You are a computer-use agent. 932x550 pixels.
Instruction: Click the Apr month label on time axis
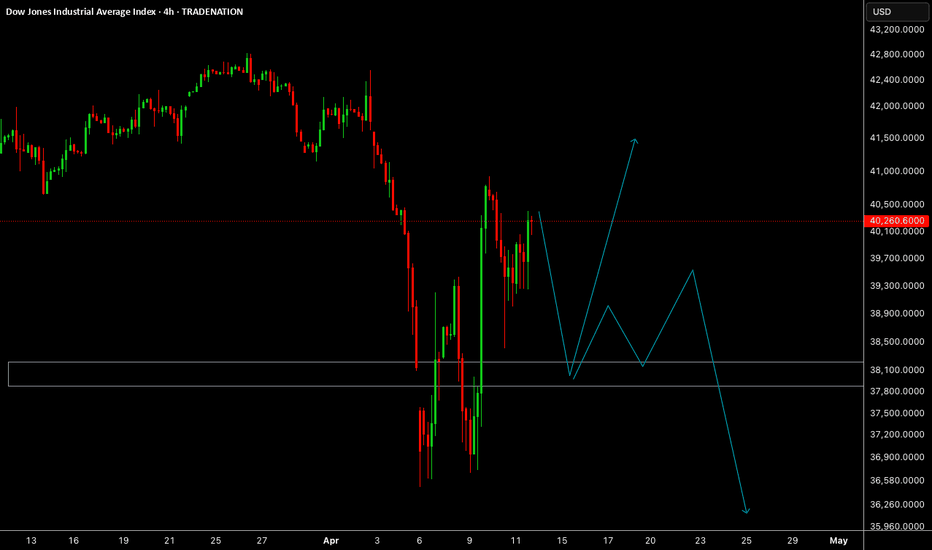[x=330, y=540]
